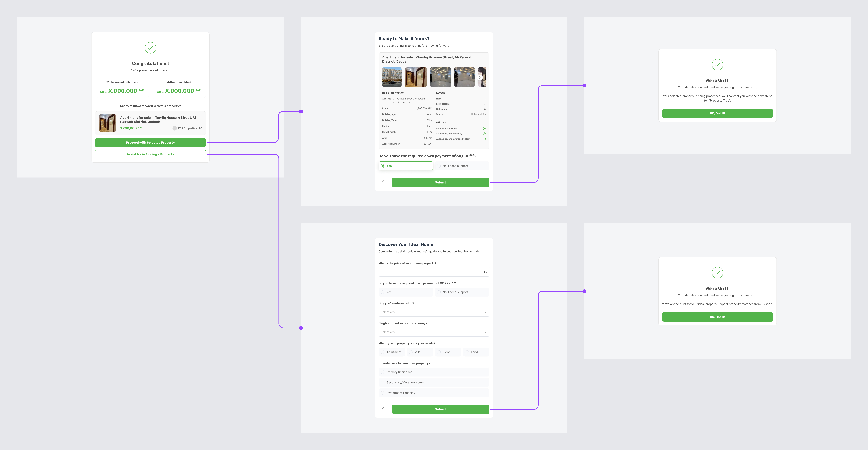Choose Land property type
This screenshot has width=868, height=450.
476,352
